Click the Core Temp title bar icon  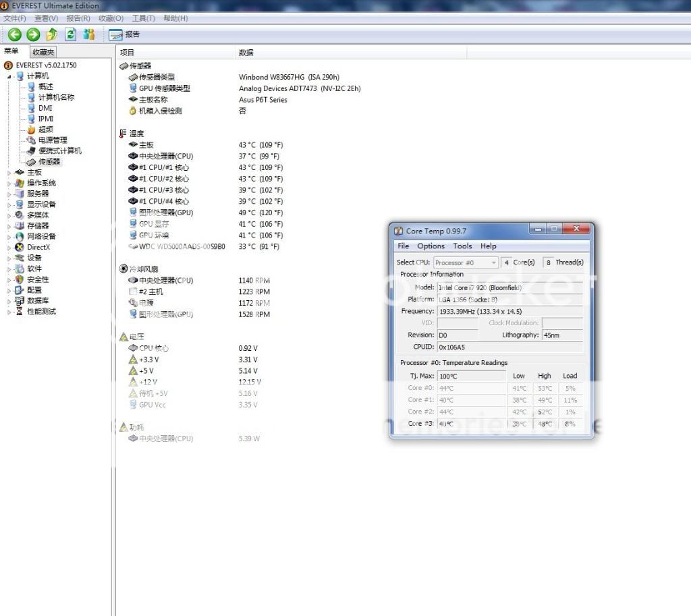pyautogui.click(x=399, y=231)
